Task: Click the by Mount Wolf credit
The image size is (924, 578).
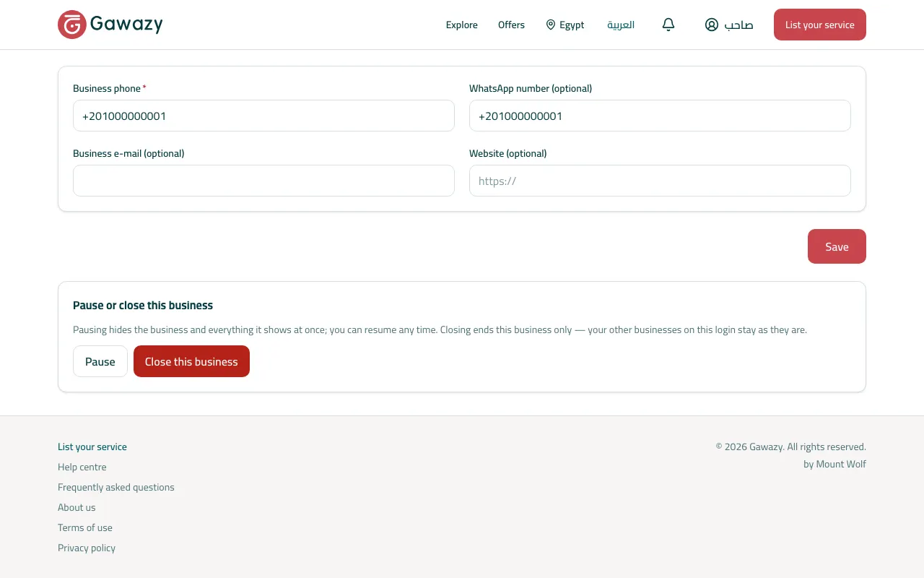Action: click(x=834, y=464)
